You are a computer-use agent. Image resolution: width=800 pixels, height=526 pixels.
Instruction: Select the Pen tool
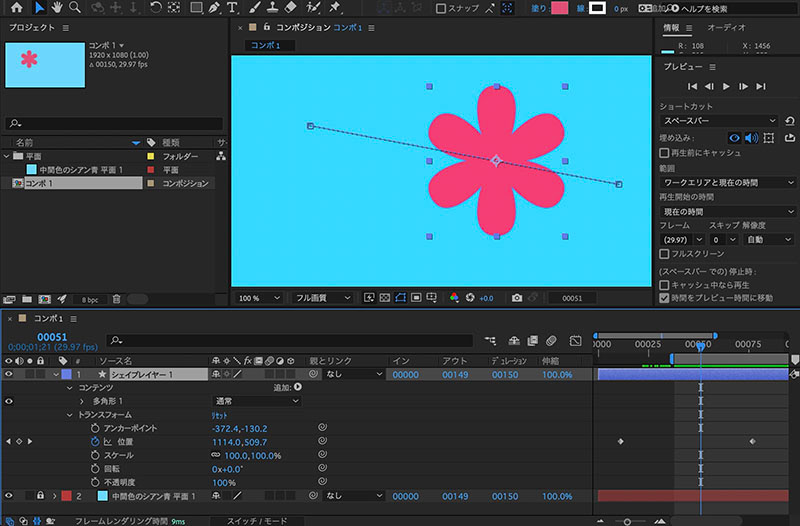(214, 7)
